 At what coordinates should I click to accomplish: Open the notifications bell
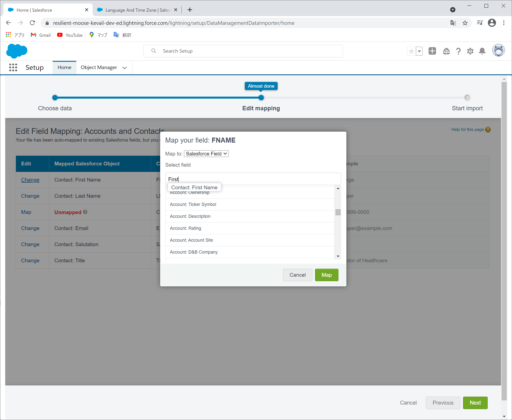pos(482,51)
